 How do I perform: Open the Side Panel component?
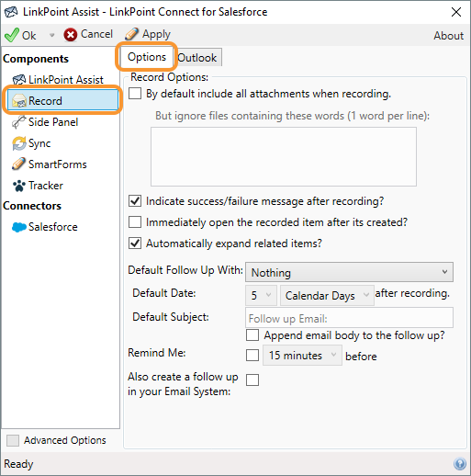[45, 122]
